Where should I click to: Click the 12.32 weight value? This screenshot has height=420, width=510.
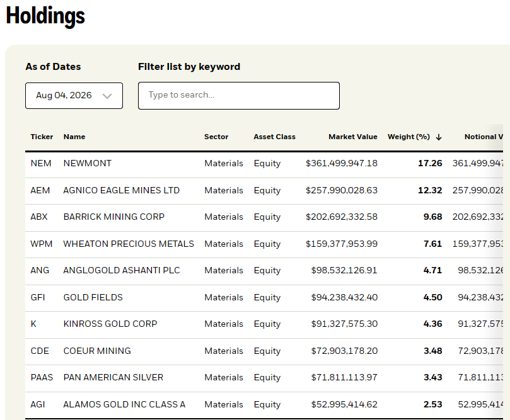click(x=430, y=190)
